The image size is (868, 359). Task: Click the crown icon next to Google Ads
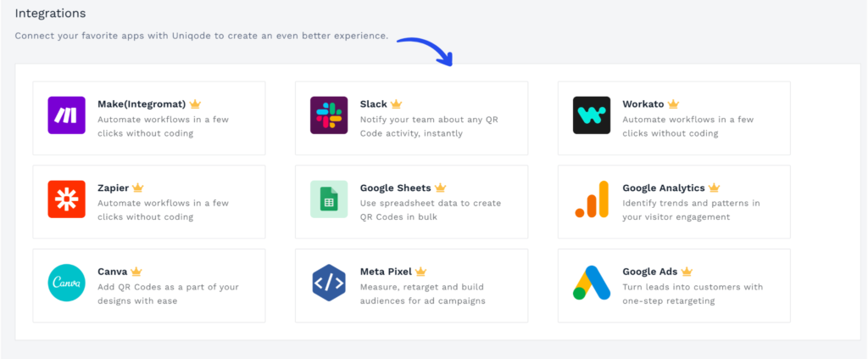(x=687, y=272)
